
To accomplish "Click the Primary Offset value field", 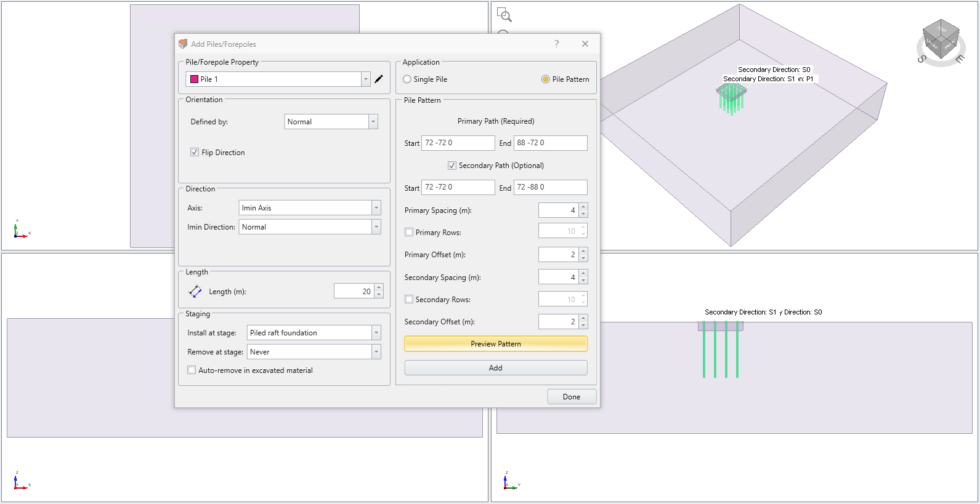I will 559,255.
